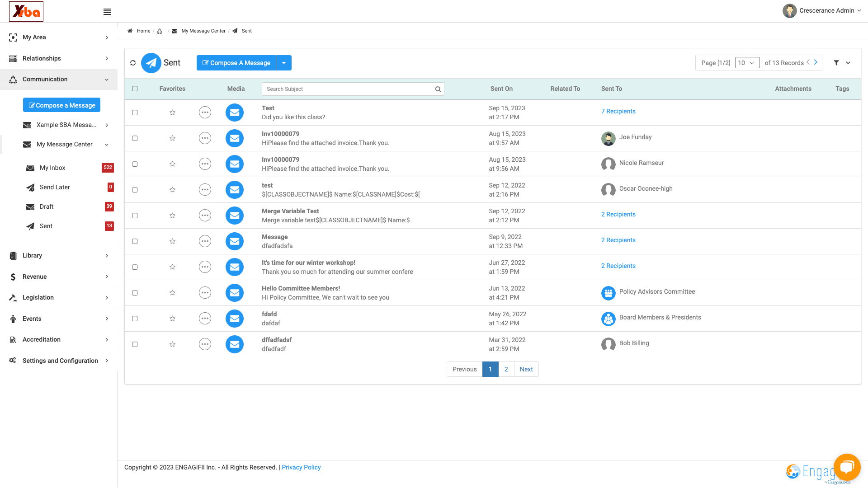Image resolution: width=868 pixels, height=488 pixels.
Task: Open the 7 Recipients link
Action: pos(618,111)
